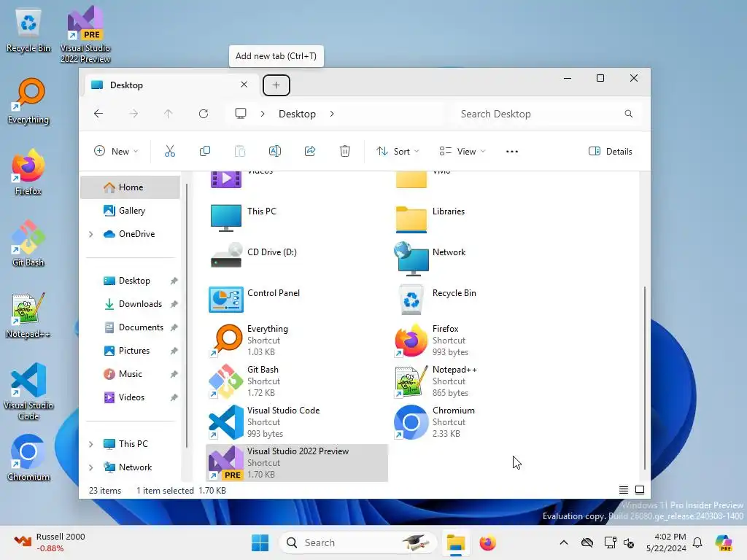Viewport: 747px width, 560px height.
Task: Select Visual Studio 2022 Preview in file list
Action: pyautogui.click(x=297, y=463)
